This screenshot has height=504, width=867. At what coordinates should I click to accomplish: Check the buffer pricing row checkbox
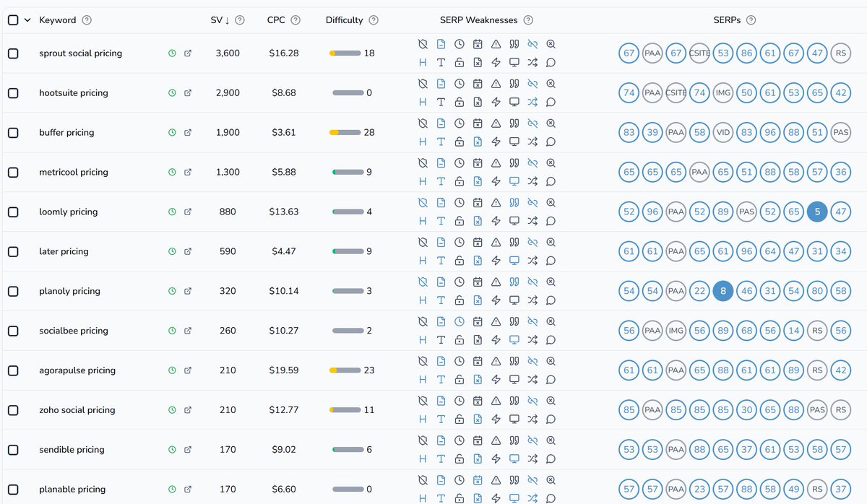point(13,133)
